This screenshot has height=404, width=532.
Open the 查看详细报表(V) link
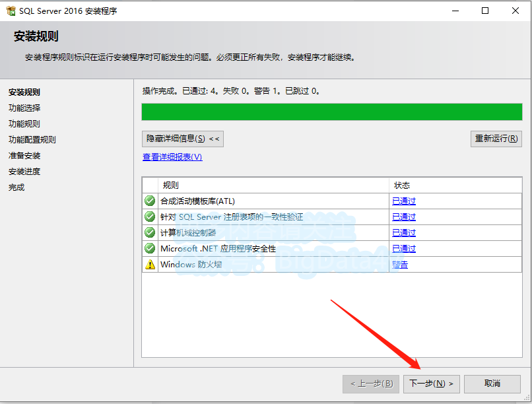click(172, 157)
